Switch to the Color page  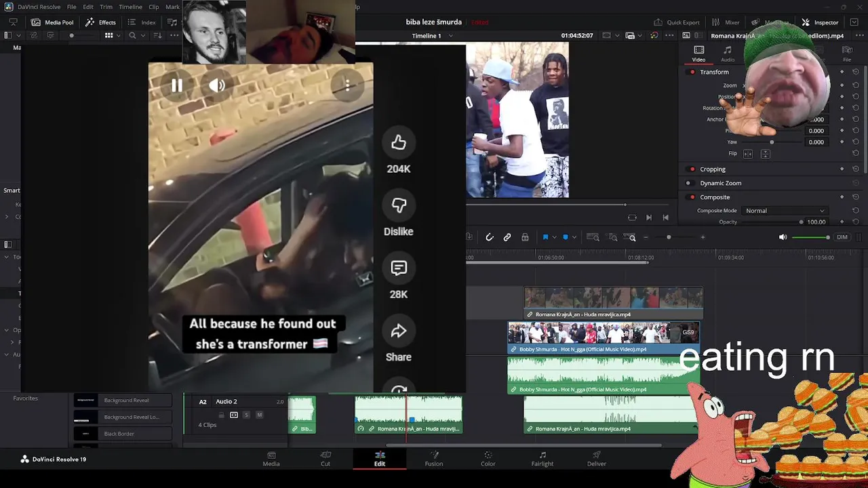click(488, 459)
